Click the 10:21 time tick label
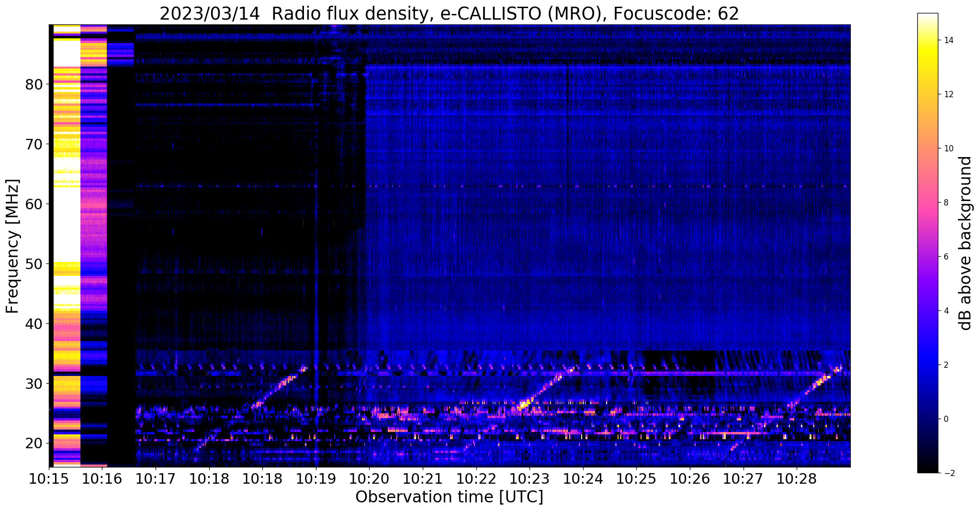The height and width of the screenshot is (511, 980). (x=423, y=479)
